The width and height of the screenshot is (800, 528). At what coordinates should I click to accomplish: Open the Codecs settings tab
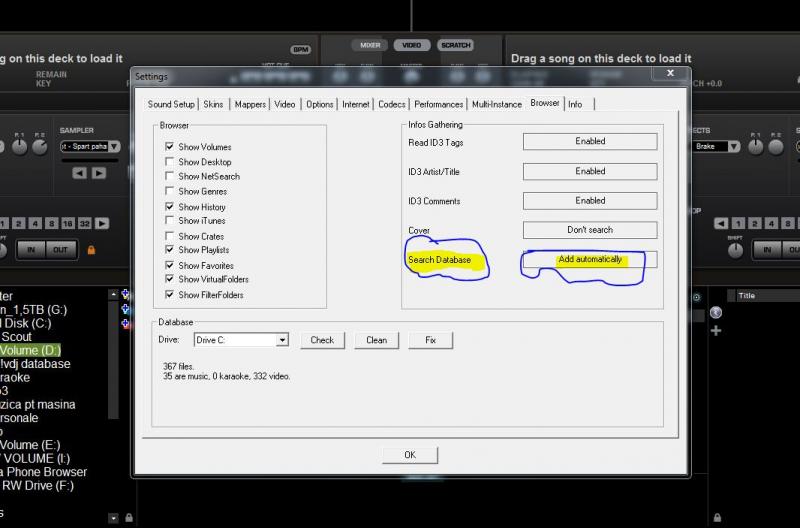[x=391, y=104]
